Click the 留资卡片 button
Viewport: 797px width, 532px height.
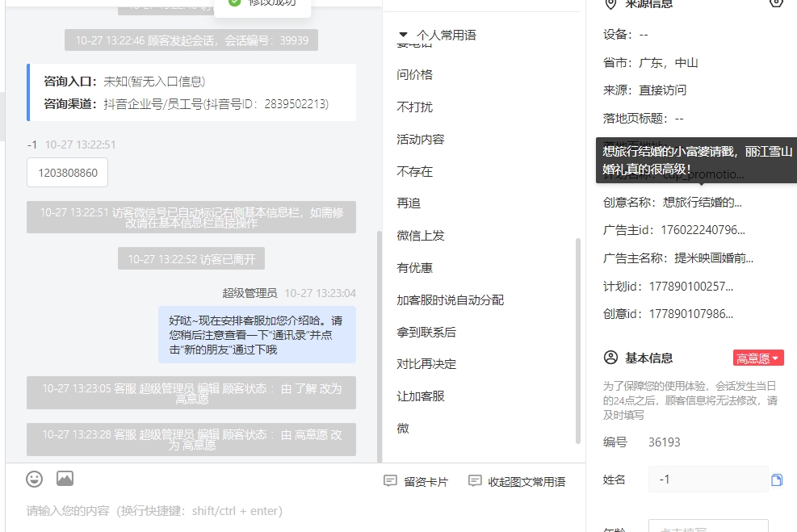tap(417, 481)
